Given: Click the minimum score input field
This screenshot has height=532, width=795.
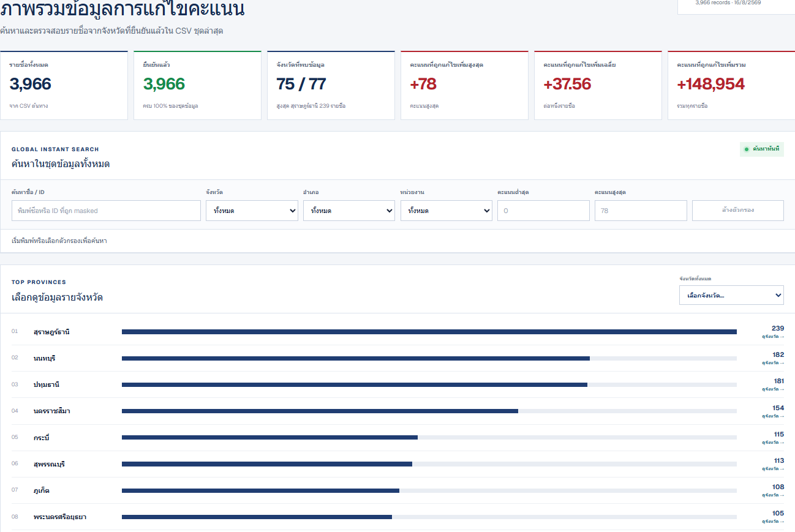Looking at the screenshot, I should click(543, 211).
